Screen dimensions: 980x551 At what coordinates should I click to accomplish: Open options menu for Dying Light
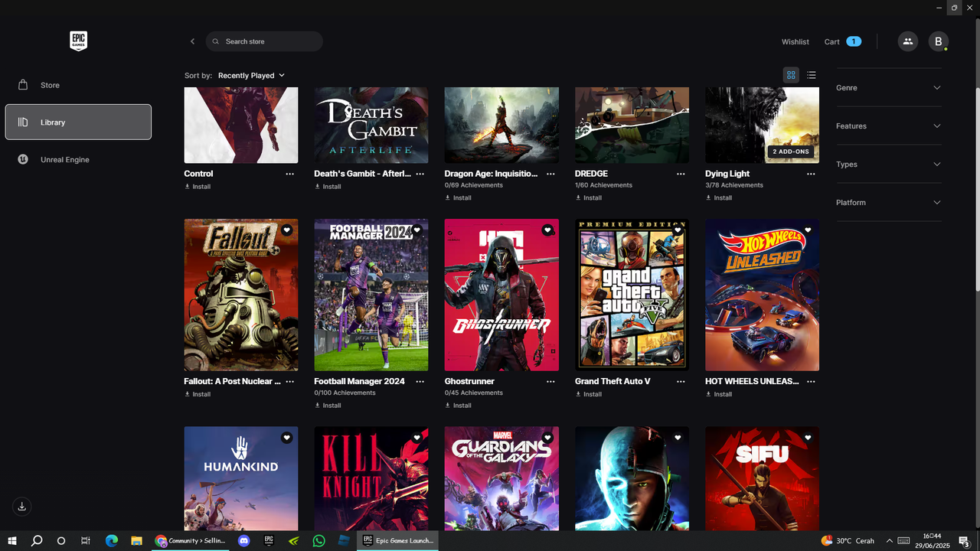(x=811, y=174)
